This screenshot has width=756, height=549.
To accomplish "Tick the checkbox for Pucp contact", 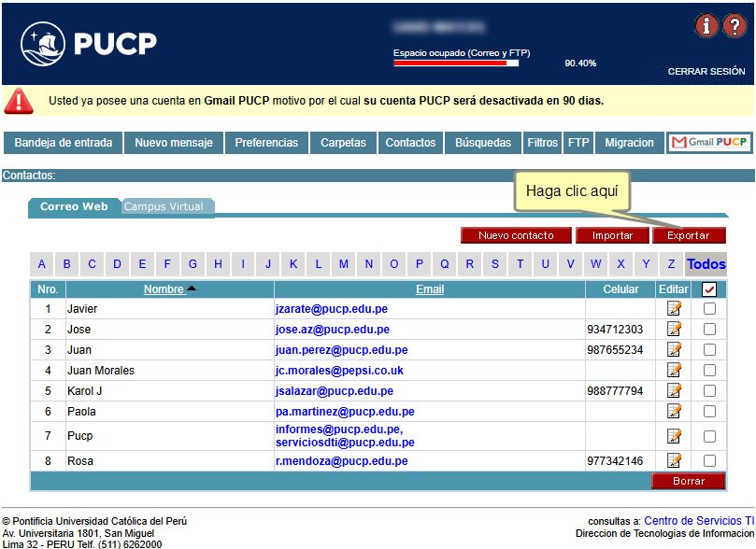I will 709,436.
